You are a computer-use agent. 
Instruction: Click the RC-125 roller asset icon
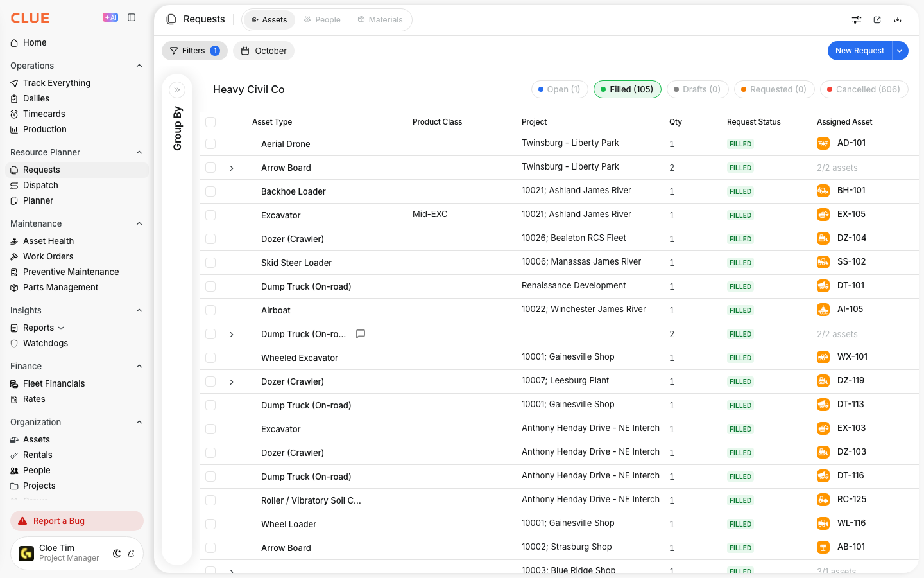(823, 500)
